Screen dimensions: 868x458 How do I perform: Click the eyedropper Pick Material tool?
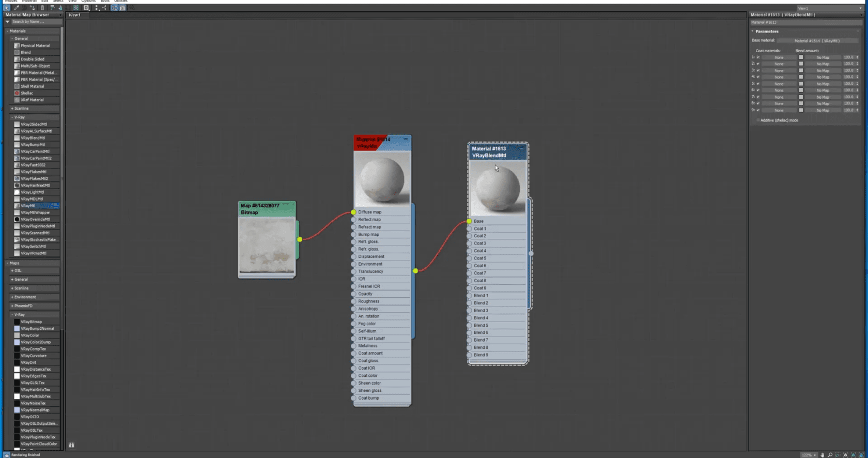click(x=17, y=8)
